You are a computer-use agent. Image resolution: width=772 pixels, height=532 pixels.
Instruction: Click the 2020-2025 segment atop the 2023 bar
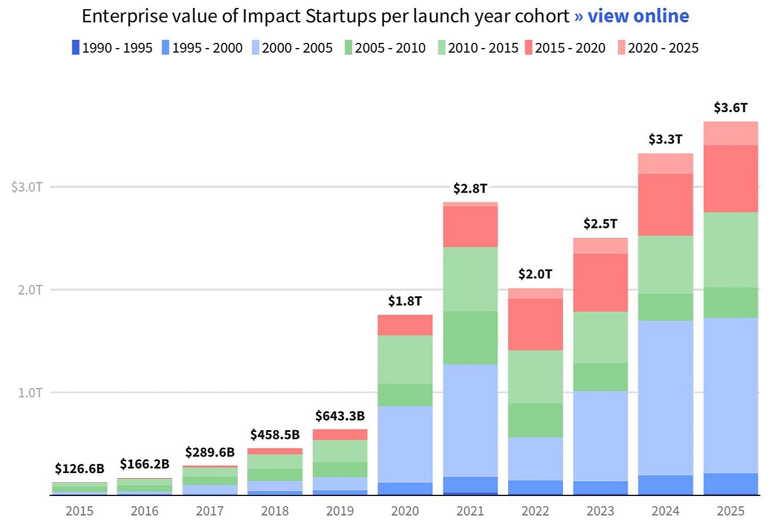coord(600,246)
